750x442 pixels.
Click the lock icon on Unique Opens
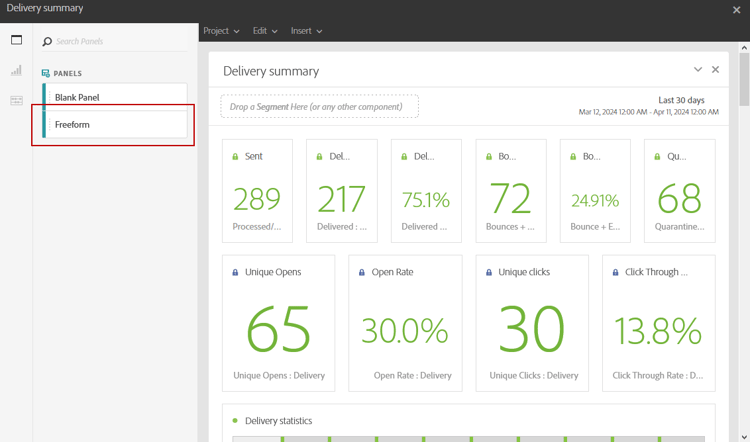(x=235, y=272)
